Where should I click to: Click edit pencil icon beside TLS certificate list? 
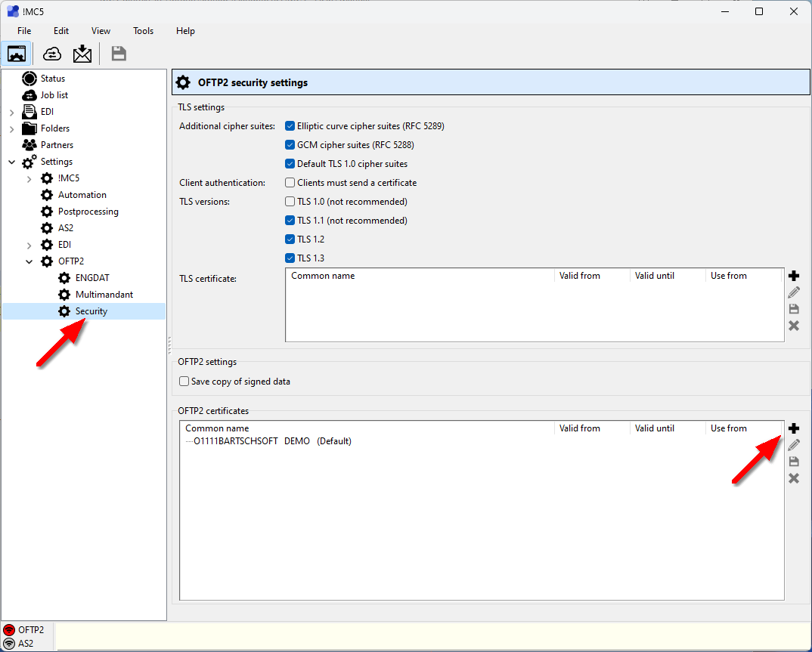pyautogui.click(x=794, y=293)
